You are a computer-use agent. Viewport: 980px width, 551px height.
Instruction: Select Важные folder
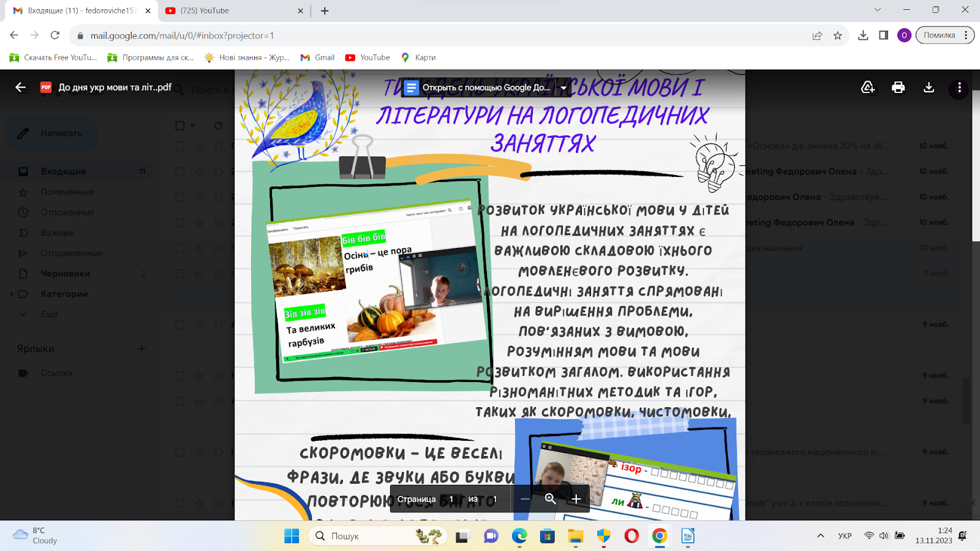click(x=77, y=233)
